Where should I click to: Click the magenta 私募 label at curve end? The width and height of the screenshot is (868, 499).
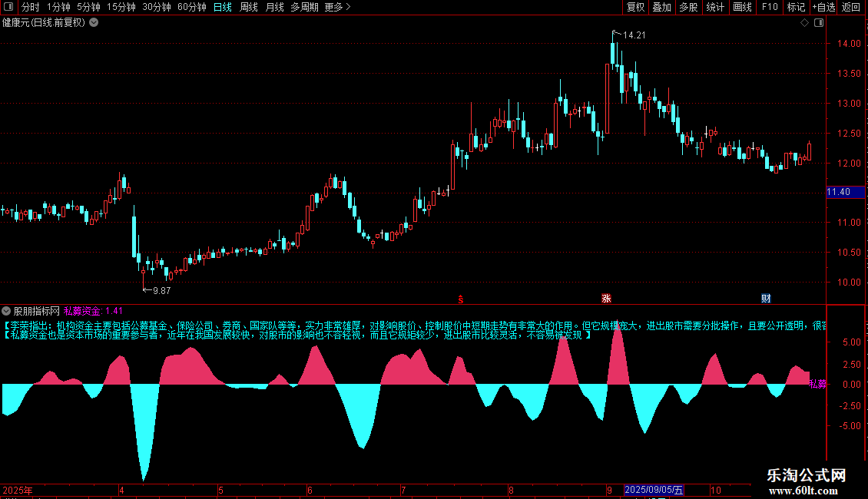[x=817, y=384]
